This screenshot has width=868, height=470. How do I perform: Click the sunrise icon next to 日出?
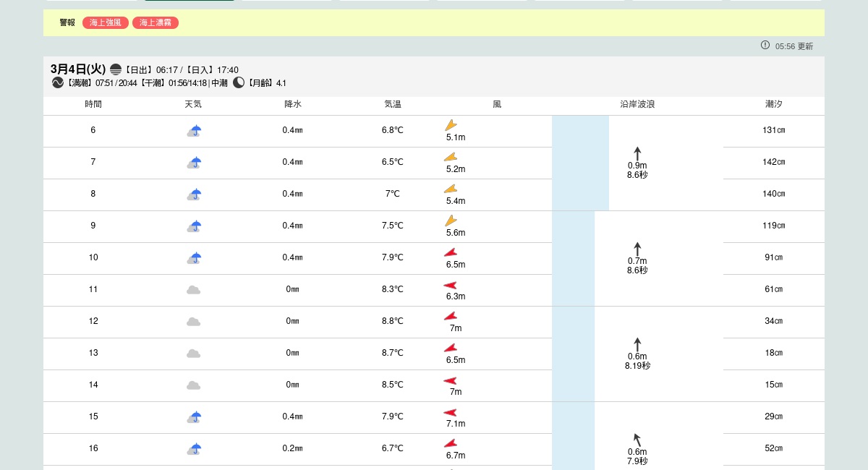[x=116, y=69]
